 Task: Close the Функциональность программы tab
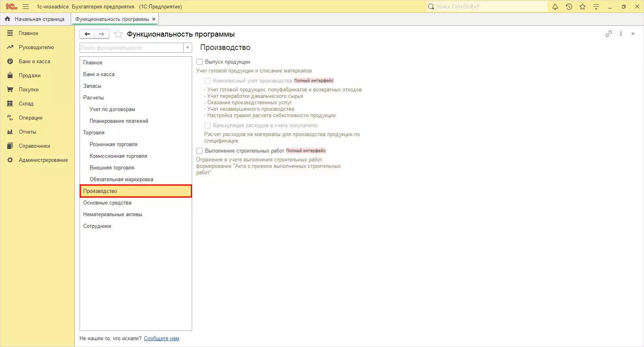tap(154, 19)
